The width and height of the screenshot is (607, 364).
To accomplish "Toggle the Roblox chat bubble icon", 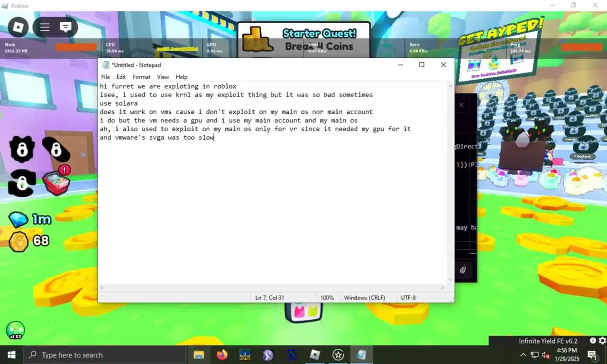I will click(x=65, y=27).
